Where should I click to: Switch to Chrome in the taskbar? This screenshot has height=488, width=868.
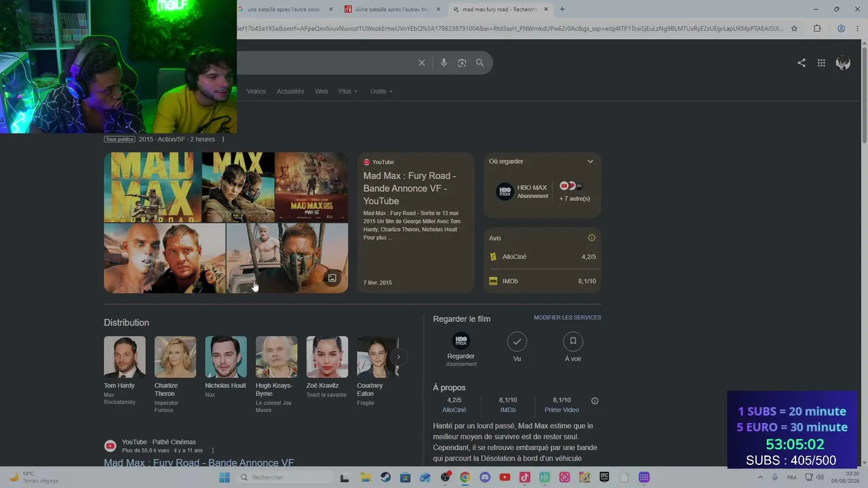click(465, 477)
